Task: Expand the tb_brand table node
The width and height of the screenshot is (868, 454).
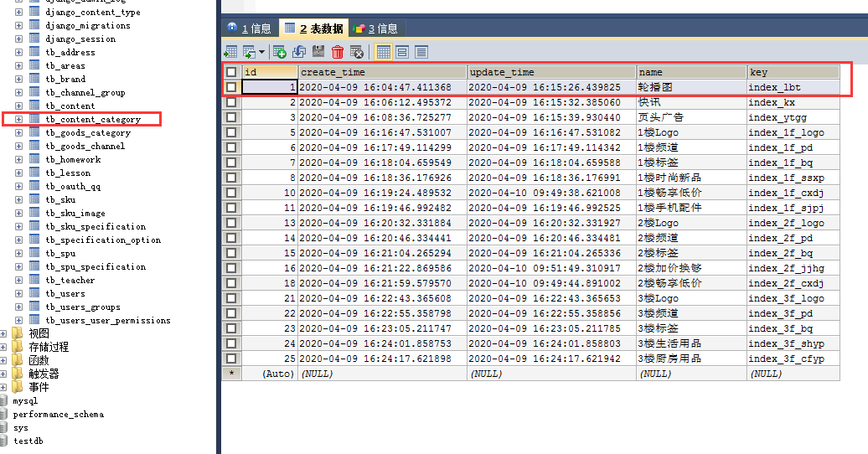Action: point(18,79)
